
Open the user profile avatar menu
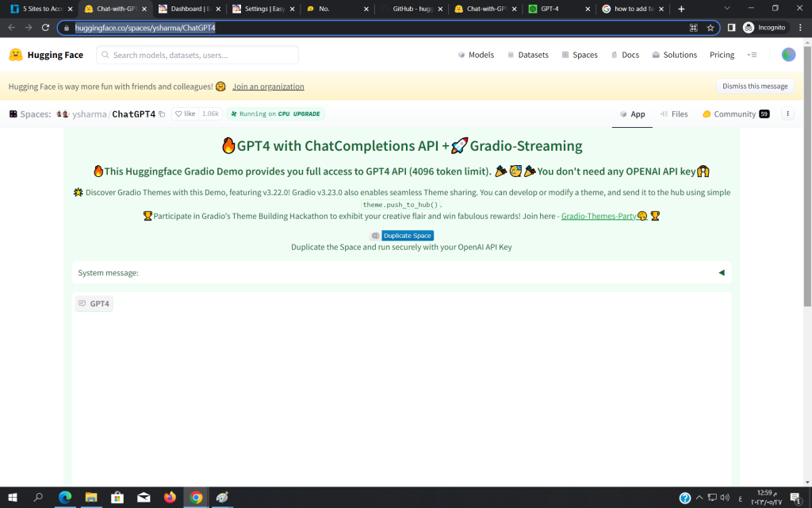pyautogui.click(x=788, y=55)
